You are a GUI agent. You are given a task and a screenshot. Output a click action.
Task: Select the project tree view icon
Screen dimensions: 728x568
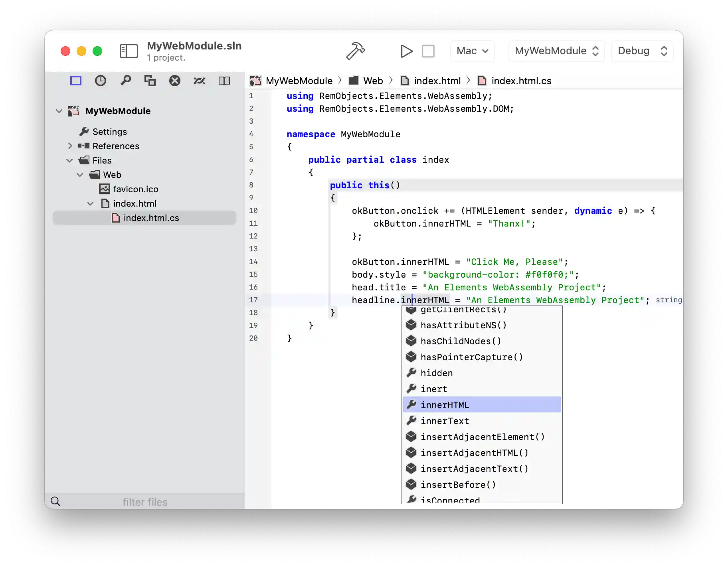coord(76,81)
